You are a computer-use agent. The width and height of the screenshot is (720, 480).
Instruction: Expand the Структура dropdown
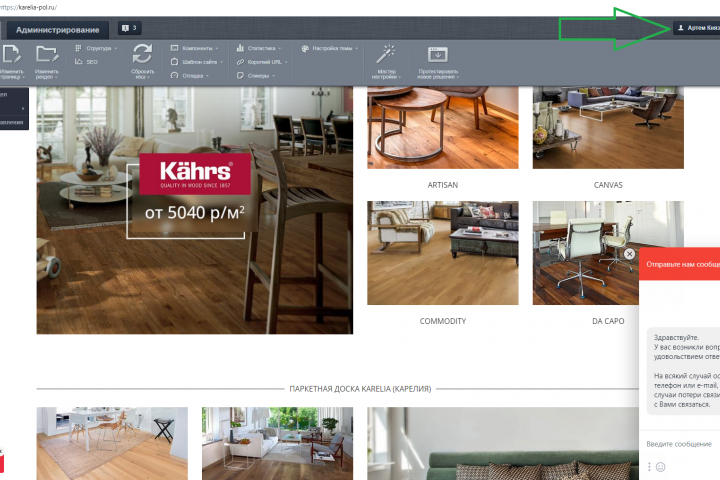96,48
